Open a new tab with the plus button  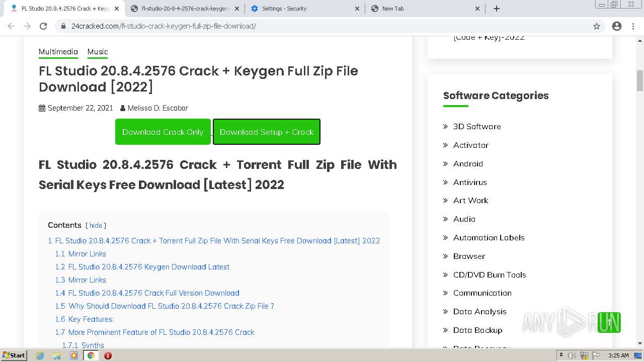click(497, 9)
